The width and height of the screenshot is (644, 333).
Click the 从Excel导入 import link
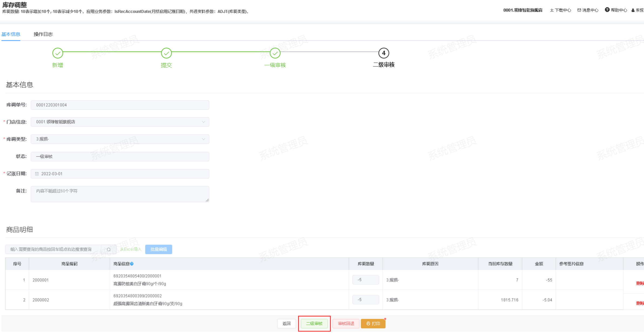coord(131,249)
